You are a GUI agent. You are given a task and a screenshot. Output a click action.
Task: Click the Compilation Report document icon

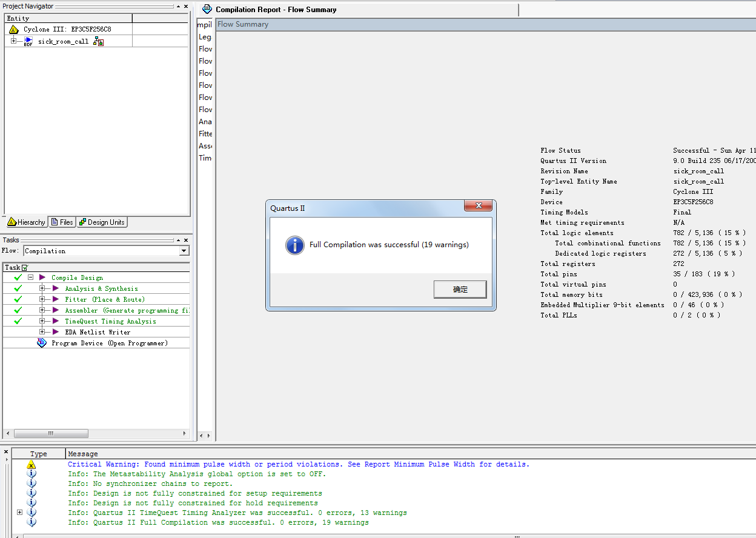click(x=207, y=9)
